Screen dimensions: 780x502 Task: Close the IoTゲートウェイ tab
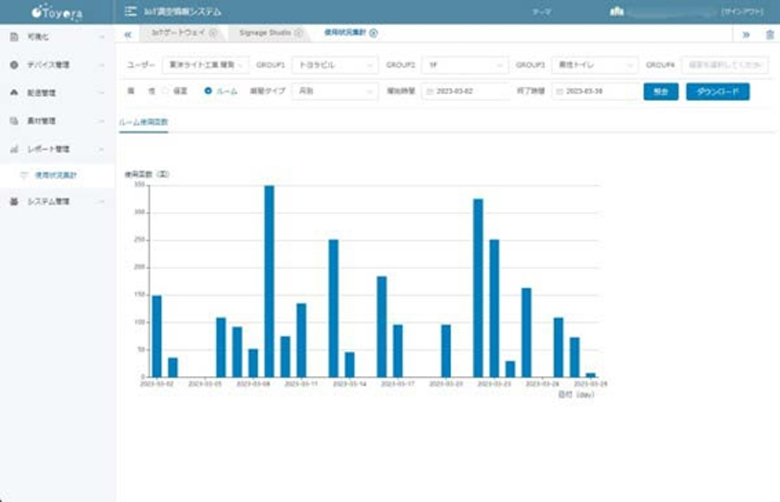(213, 33)
